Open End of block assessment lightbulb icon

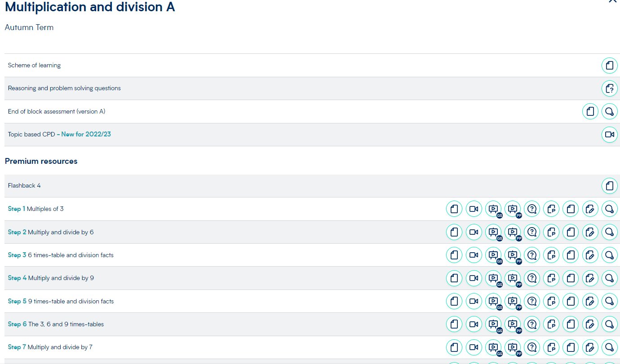[609, 111]
